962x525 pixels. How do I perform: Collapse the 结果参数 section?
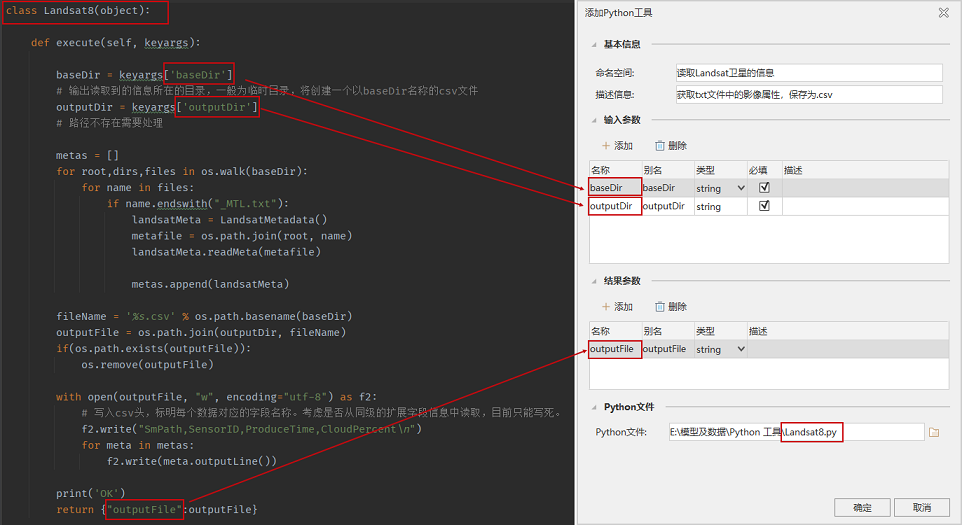coord(593,281)
